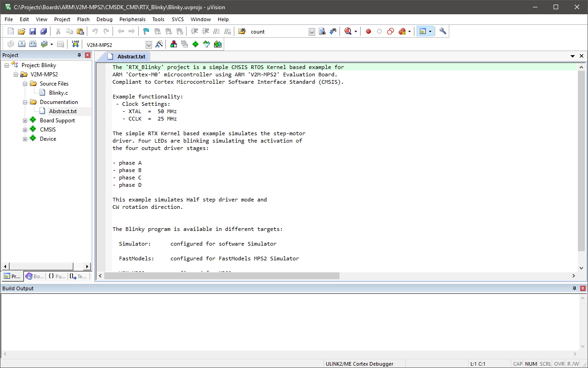Collapse the Source Files folder
Viewport: 588px width, 368px height.
[25, 84]
